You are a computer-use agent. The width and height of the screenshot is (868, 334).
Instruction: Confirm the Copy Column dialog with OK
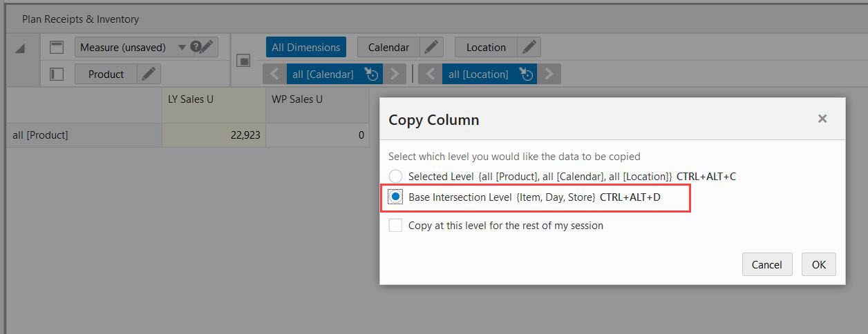click(818, 264)
